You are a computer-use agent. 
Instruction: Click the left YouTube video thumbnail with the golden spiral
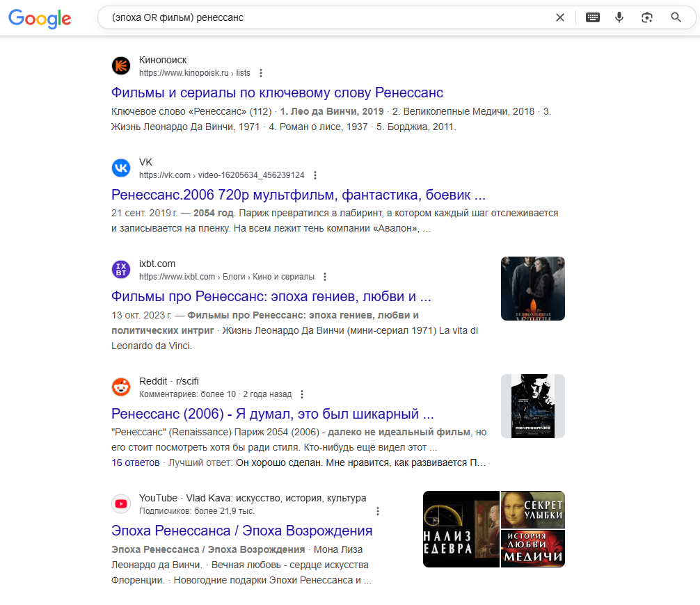click(461, 529)
